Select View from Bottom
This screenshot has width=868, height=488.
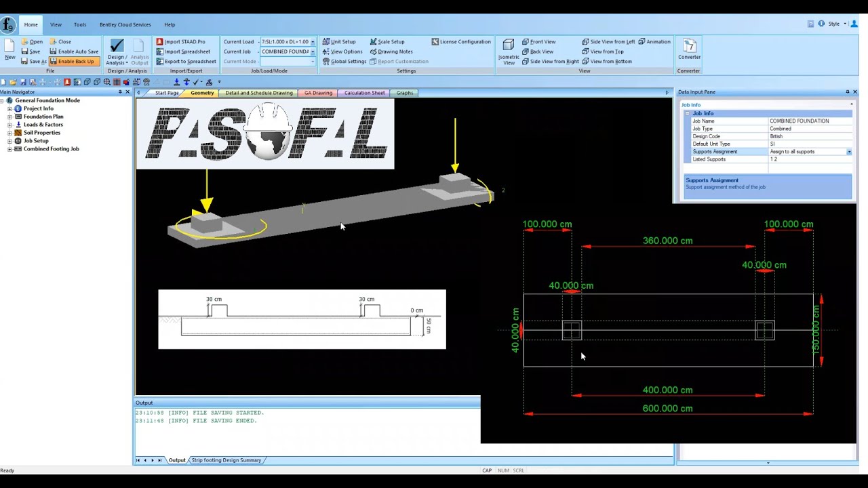point(607,61)
